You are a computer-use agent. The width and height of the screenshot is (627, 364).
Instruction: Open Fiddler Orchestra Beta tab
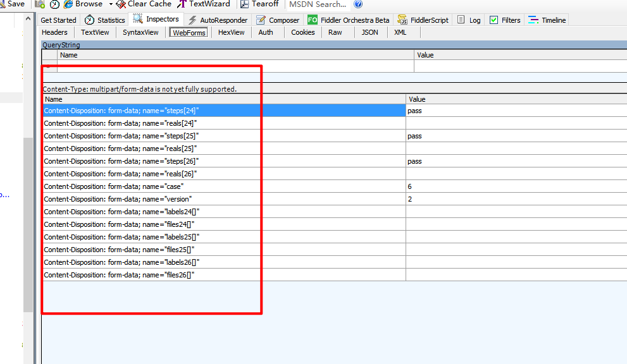coord(349,20)
